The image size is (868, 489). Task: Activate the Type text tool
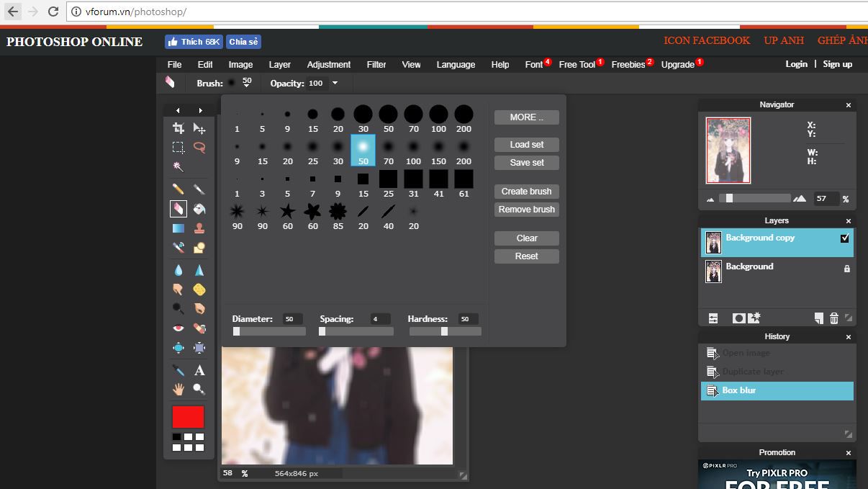(199, 370)
